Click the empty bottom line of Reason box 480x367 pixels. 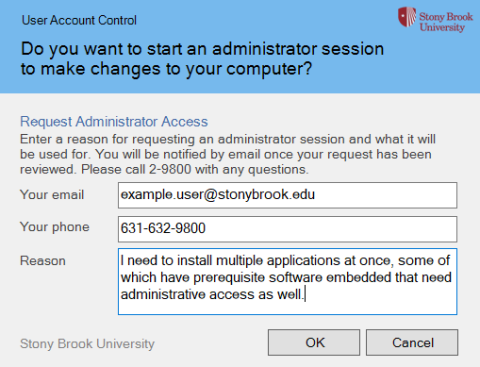point(287,308)
